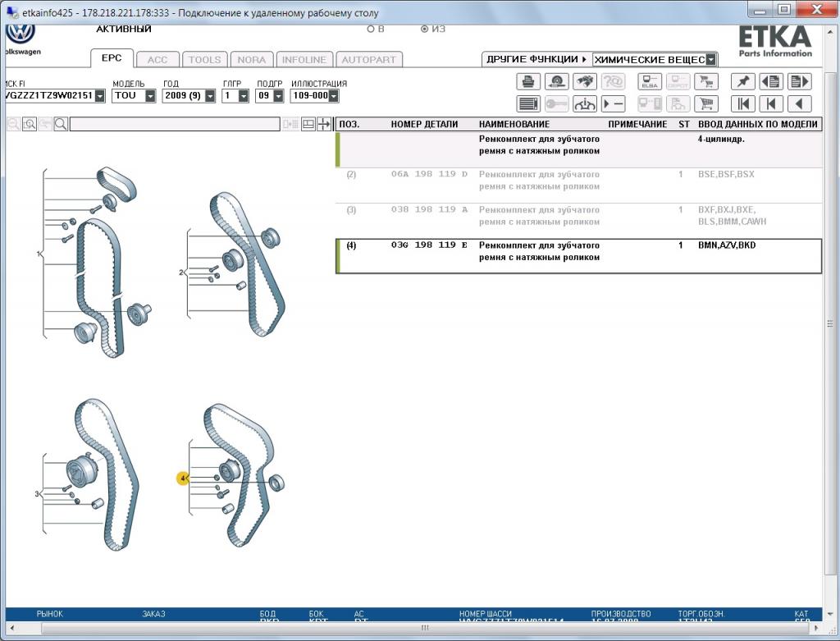840x641 pixels.
Task: Click the НОМЕР ДЕТАЛИ column header
Action: point(424,124)
